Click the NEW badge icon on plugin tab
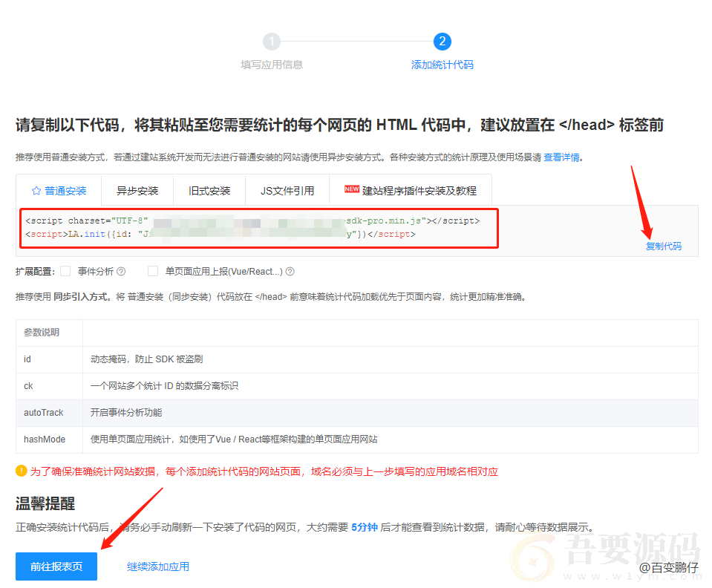712x588 pixels. [352, 189]
